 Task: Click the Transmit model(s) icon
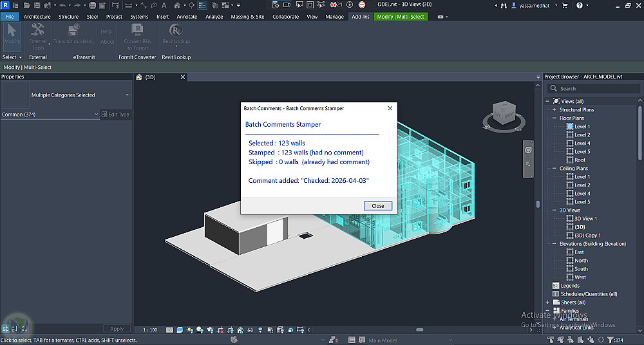coord(73,31)
